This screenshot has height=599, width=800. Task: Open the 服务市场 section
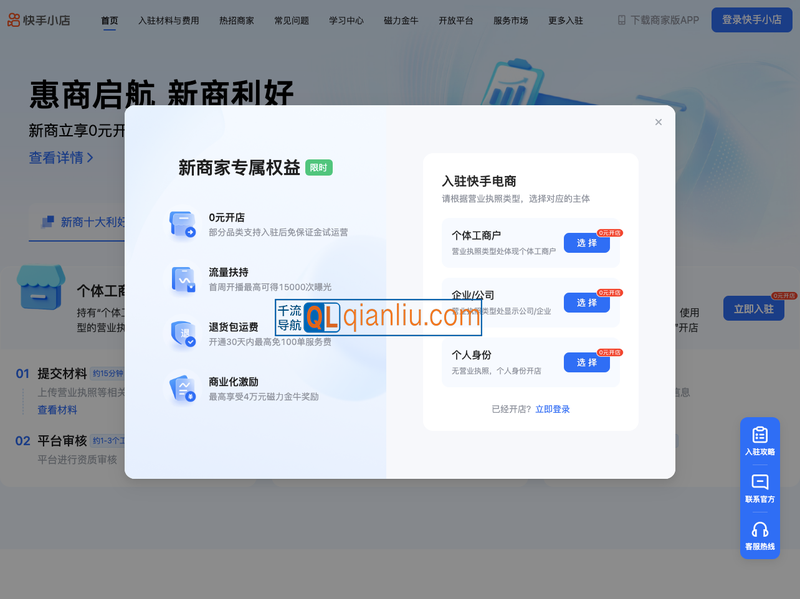point(511,19)
